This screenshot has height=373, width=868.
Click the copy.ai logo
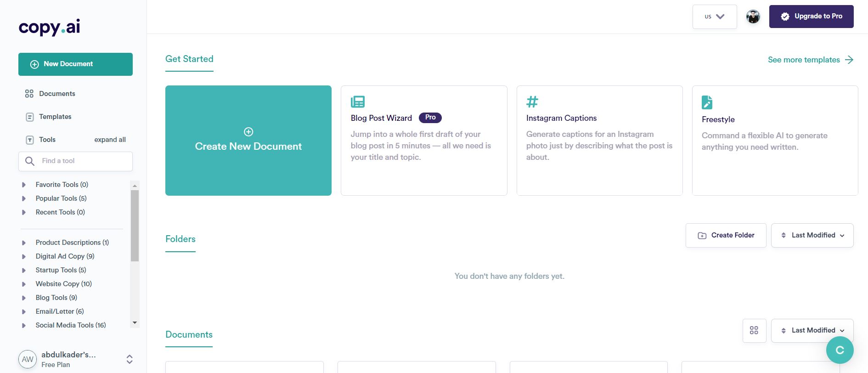[x=49, y=27]
